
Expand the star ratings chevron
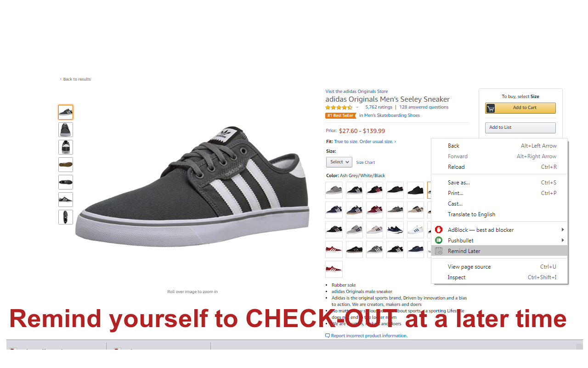pyautogui.click(x=357, y=107)
